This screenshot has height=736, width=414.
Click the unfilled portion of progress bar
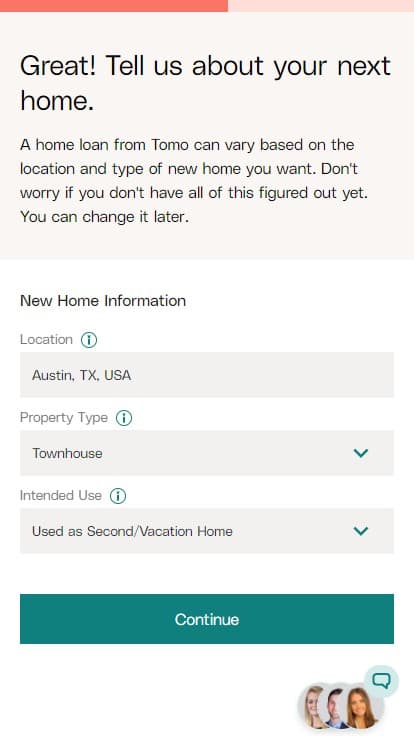(321, 6)
